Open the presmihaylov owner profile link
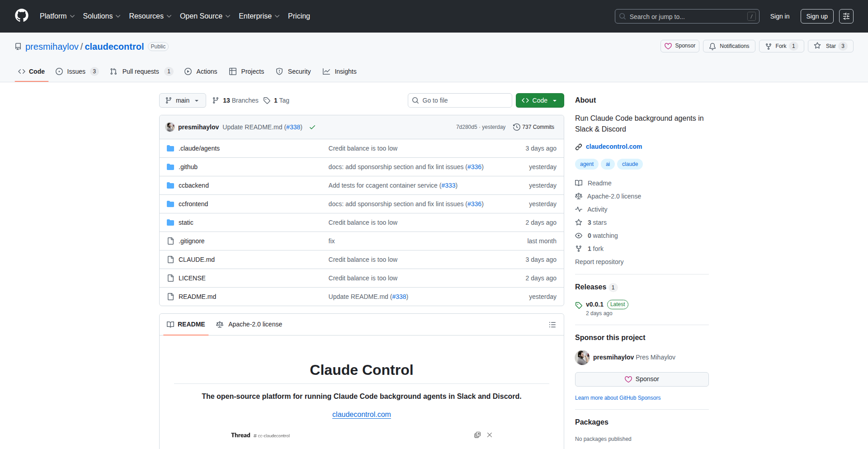 (52, 47)
